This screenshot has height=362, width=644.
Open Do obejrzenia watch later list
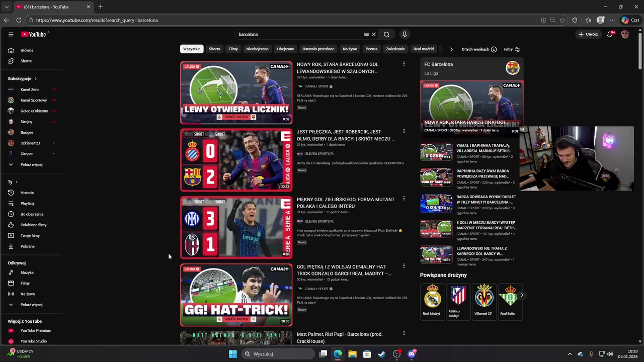coord(31,214)
